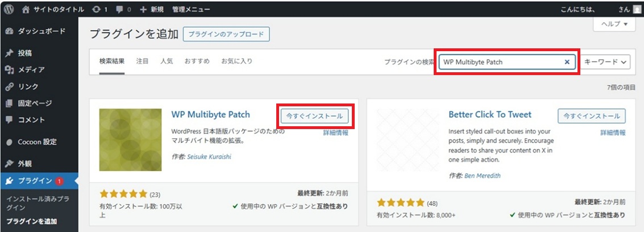
Task: Install Better Click To Tweet plugin
Action: 592,116
